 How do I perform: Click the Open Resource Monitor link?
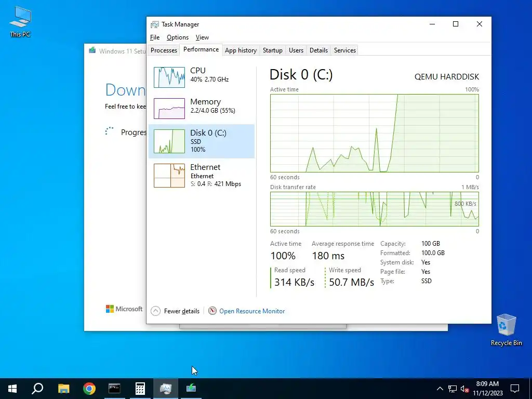tap(252, 311)
